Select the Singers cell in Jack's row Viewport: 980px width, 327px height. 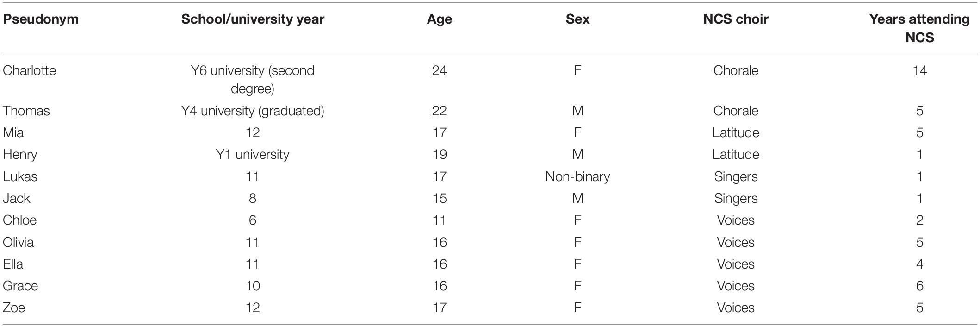pyautogui.click(x=736, y=199)
